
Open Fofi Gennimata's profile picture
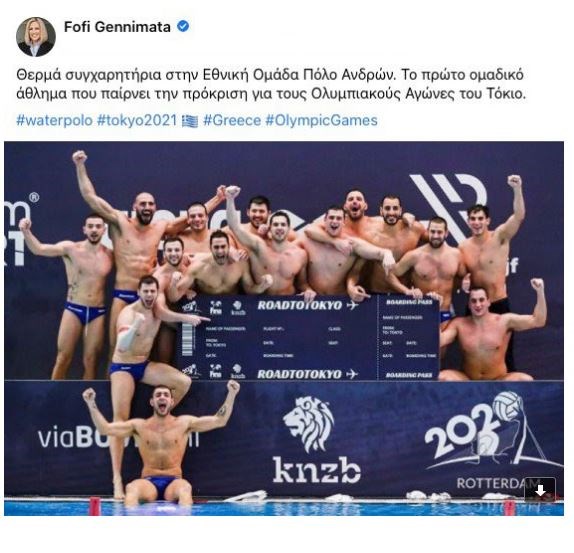coord(36,37)
